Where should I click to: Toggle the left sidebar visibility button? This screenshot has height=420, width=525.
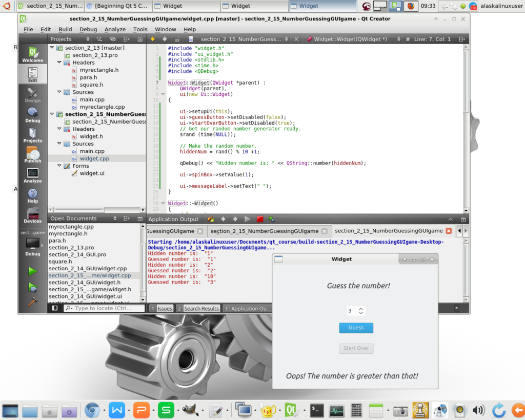pos(55,308)
